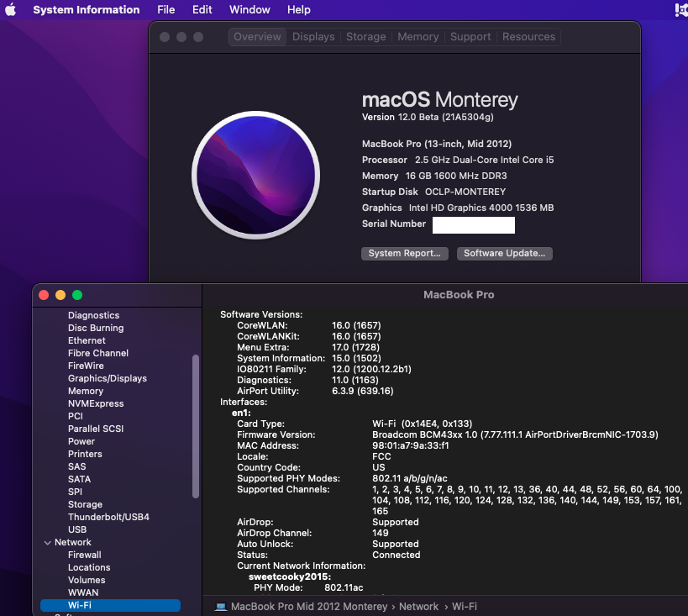This screenshot has height=616, width=688.
Task: Select the Network category in sidebar
Action: [x=73, y=542]
